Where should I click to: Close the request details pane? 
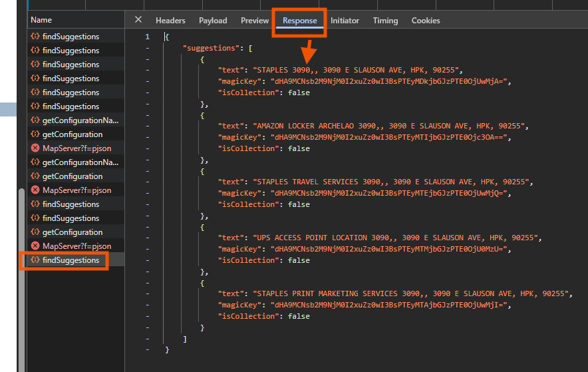tap(138, 20)
